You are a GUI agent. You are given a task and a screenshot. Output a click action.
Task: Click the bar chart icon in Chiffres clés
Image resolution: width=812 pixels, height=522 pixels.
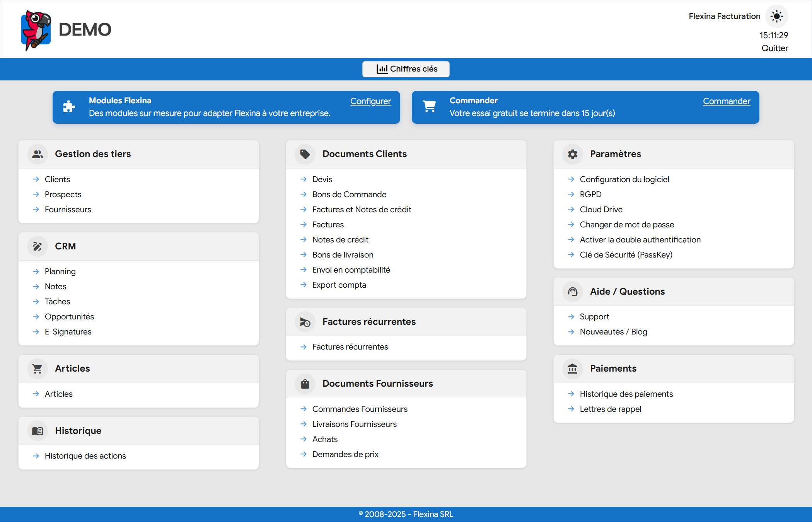click(382, 69)
